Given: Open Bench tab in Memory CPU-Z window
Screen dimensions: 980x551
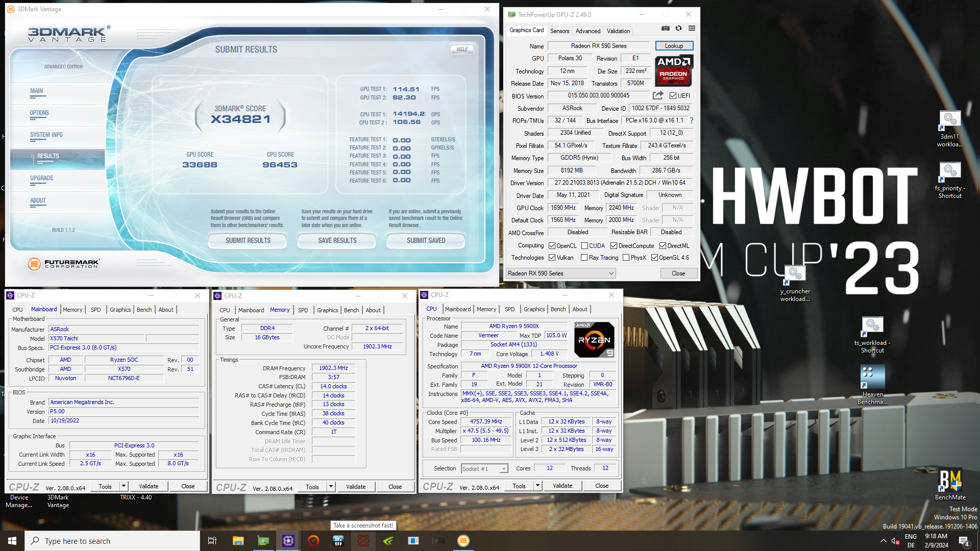Looking at the screenshot, I should [x=351, y=310].
